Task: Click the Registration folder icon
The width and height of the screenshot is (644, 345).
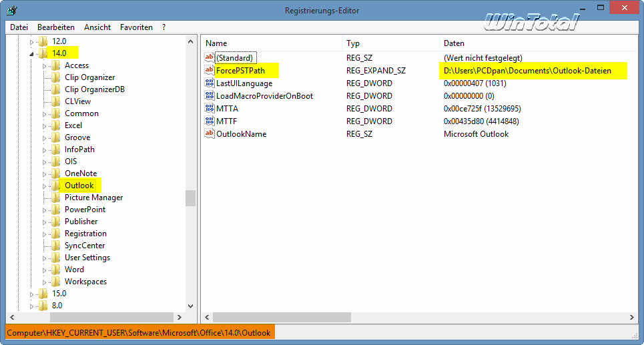Action: [x=55, y=234]
